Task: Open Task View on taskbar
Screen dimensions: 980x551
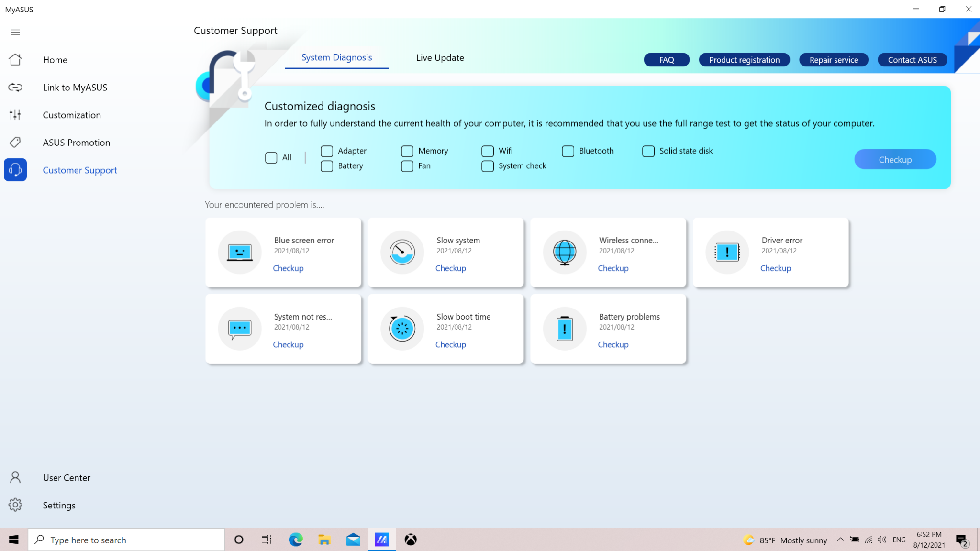Action: (267, 540)
